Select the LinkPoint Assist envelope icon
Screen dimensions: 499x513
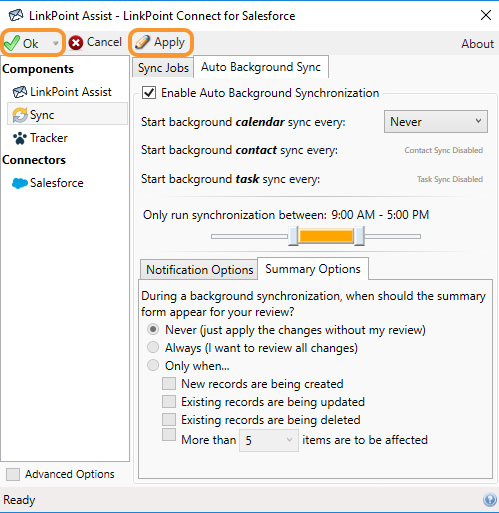pos(20,92)
